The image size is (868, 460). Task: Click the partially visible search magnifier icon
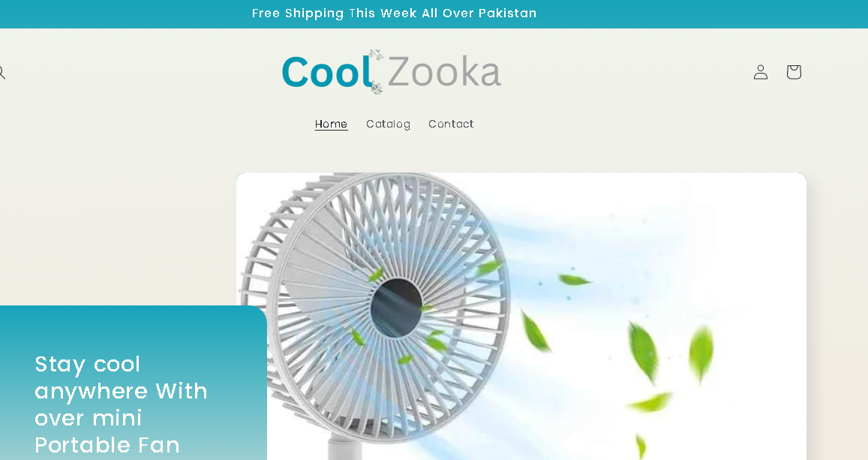pyautogui.click(x=2, y=73)
